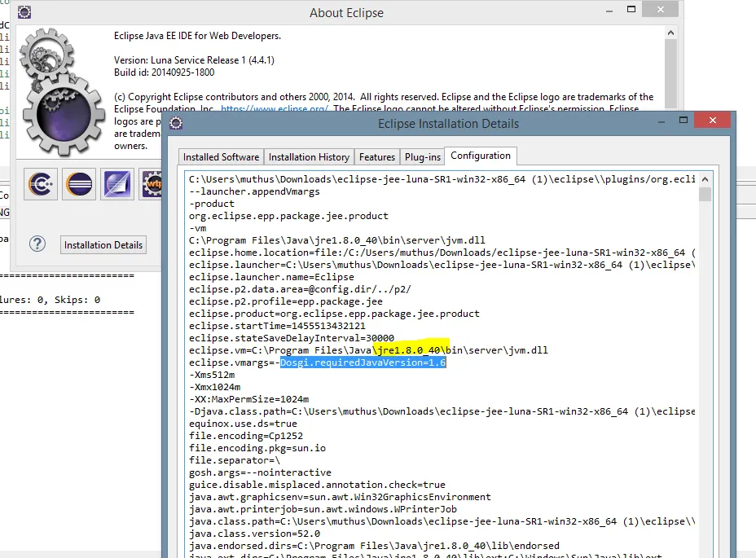This screenshot has width=756, height=558.
Task: Click the line 'file.encoding.pkg=sun.io'
Action: pos(257,448)
